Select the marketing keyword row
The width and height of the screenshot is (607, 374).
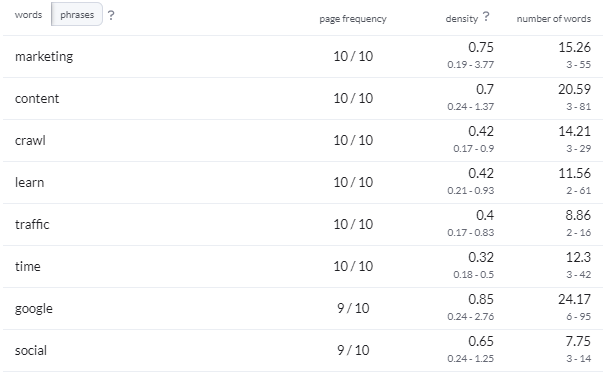[303, 57]
